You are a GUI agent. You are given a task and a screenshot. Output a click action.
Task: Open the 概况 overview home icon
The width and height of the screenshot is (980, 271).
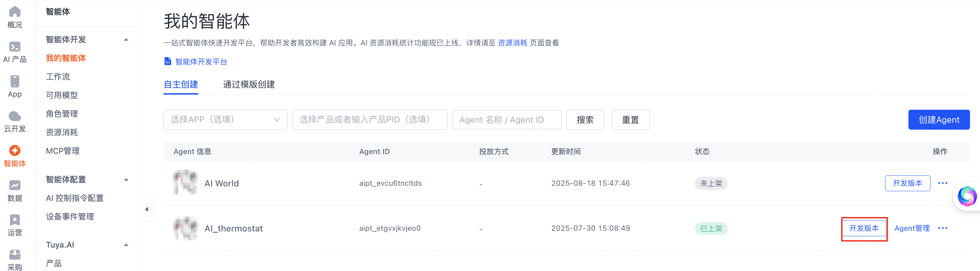click(14, 12)
